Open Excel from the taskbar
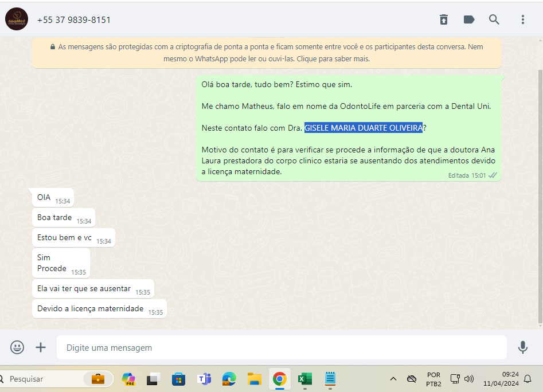Viewport: 543px width, 392px height. (304, 379)
